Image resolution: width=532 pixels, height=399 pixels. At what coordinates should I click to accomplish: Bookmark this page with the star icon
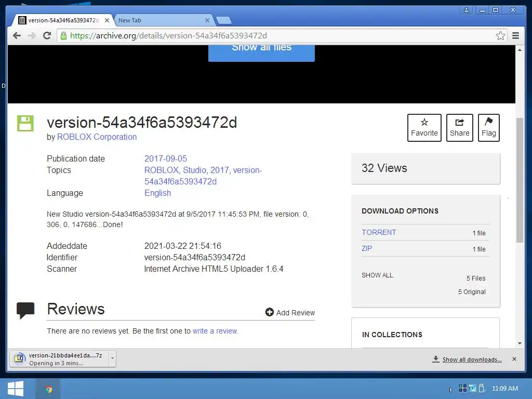coord(500,36)
